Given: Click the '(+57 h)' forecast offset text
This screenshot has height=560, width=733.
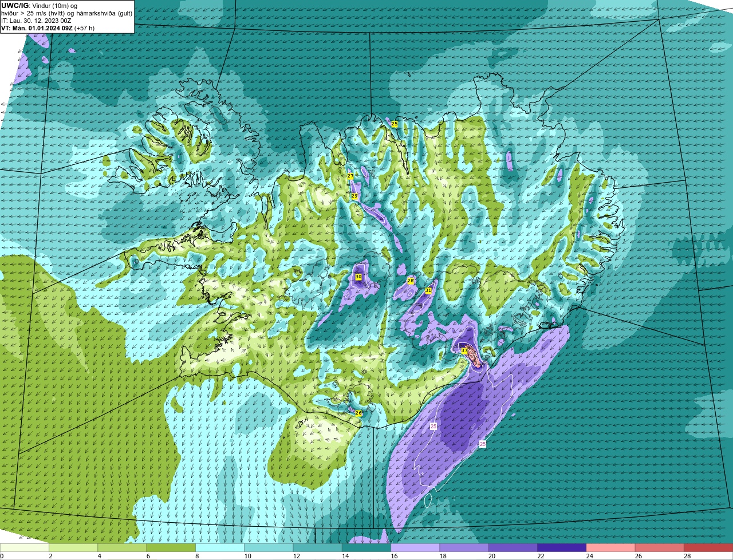Looking at the screenshot, I should (84, 28).
